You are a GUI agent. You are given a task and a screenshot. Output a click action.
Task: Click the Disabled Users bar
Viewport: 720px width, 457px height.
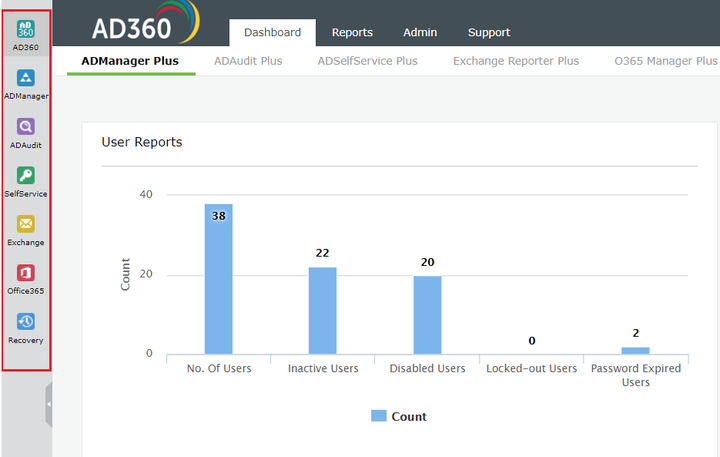pos(428,315)
